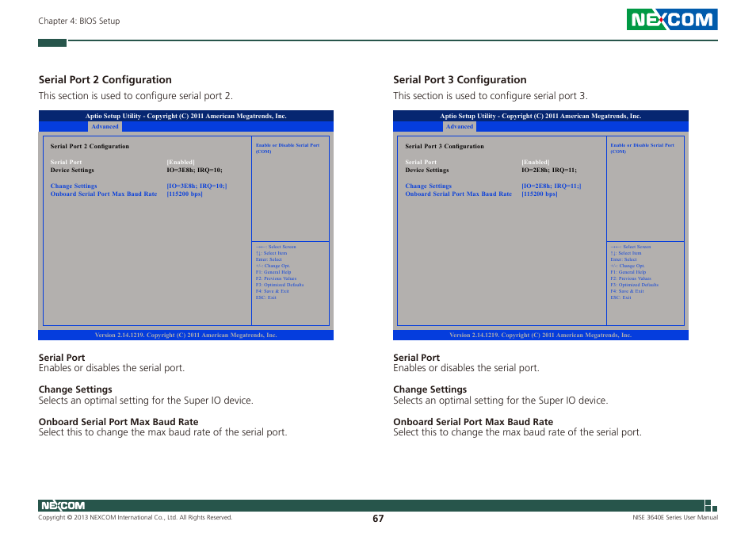The image size is (756, 533).
Task: Click the 'Serial Port 3 Configuration' title inside the BIOS screen
Action: (445, 146)
